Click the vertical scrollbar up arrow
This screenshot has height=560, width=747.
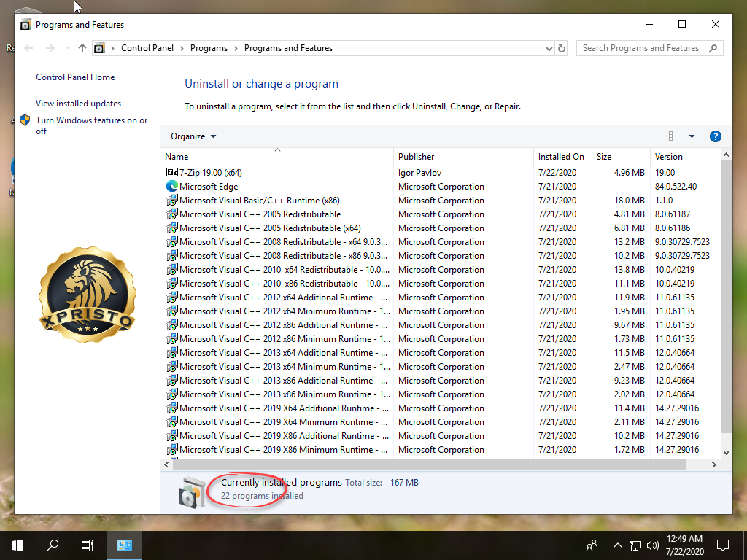click(x=726, y=155)
